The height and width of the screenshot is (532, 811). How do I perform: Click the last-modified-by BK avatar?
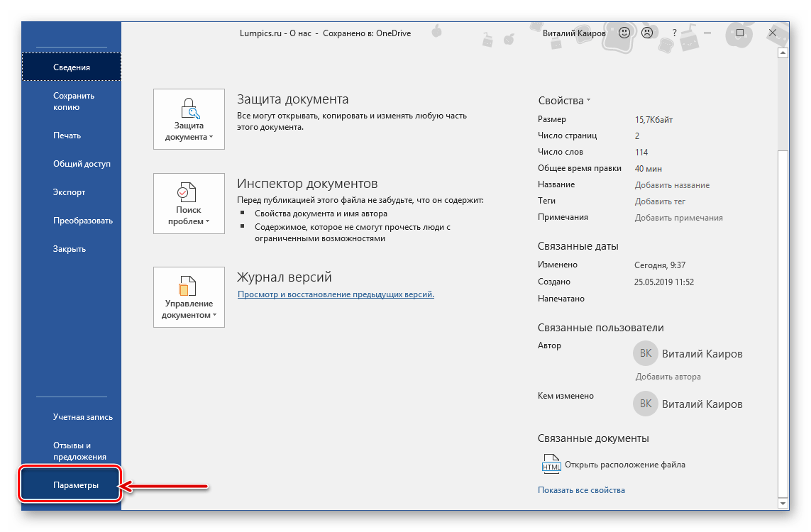point(645,404)
